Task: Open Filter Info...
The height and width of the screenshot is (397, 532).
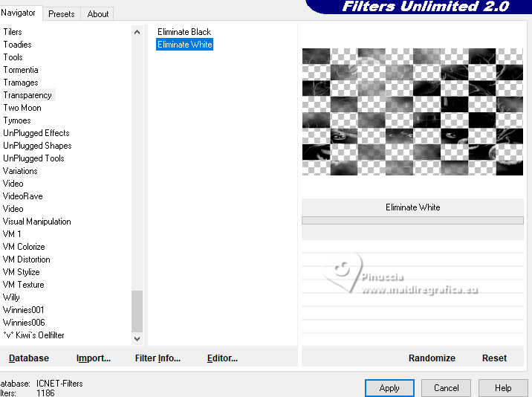Action: pos(158,358)
